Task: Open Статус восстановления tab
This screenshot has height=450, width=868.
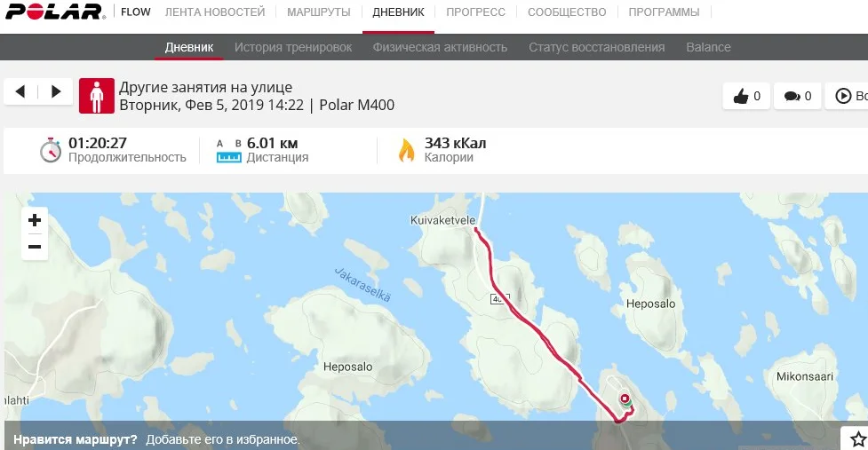Action: 597,48
